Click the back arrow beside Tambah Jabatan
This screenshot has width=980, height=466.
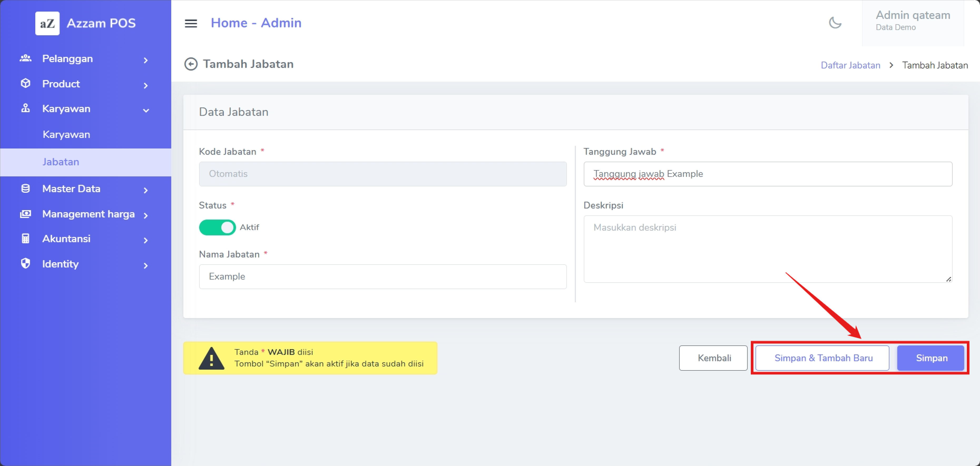pyautogui.click(x=190, y=64)
